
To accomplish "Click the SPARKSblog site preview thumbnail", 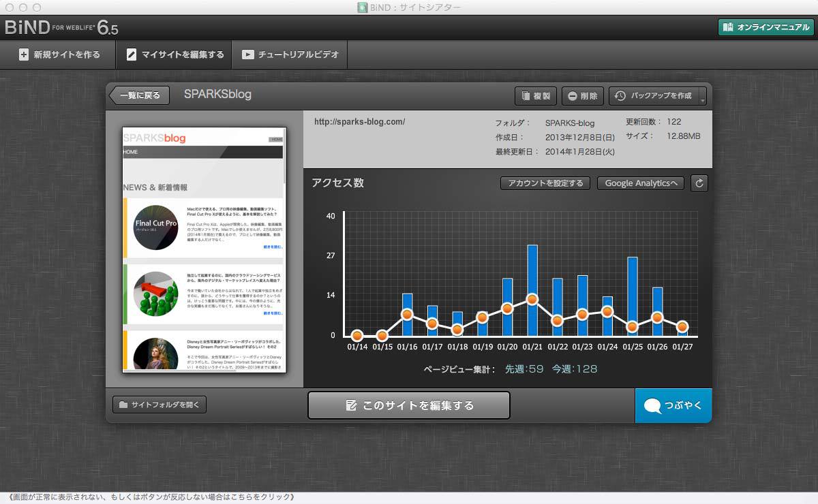I will pyautogui.click(x=204, y=249).
